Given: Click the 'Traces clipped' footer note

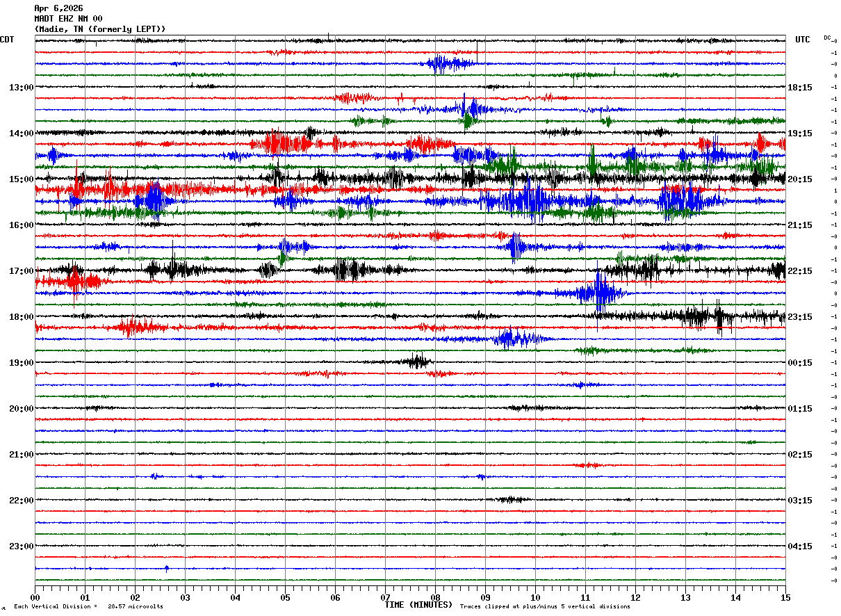Looking at the screenshot, I should pyautogui.click(x=545, y=607).
